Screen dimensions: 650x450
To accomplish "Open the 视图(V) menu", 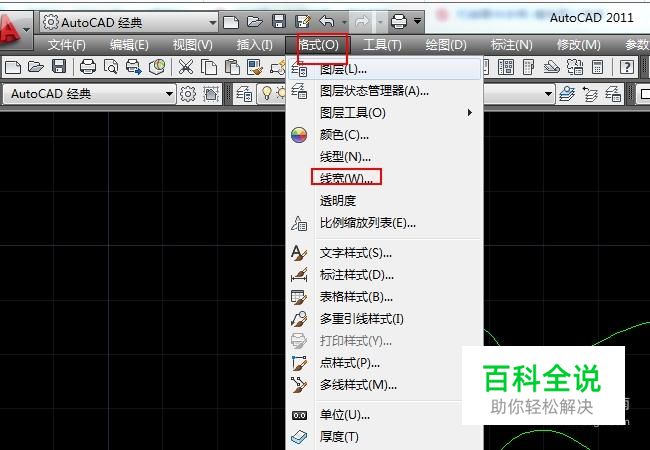I will [192, 45].
